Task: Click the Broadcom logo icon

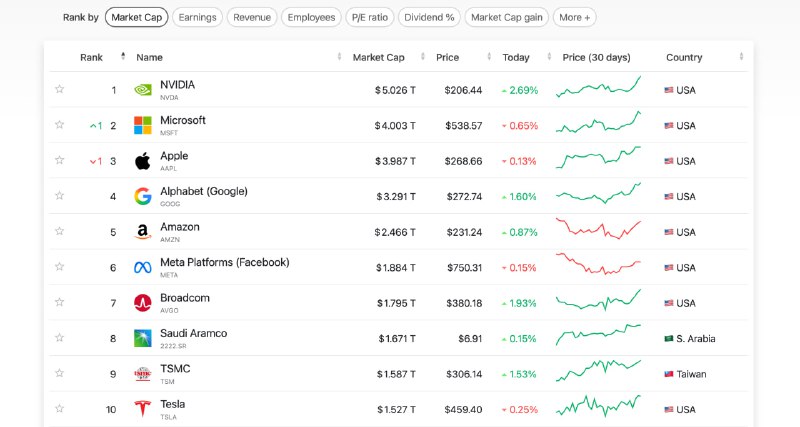Action: [x=143, y=303]
